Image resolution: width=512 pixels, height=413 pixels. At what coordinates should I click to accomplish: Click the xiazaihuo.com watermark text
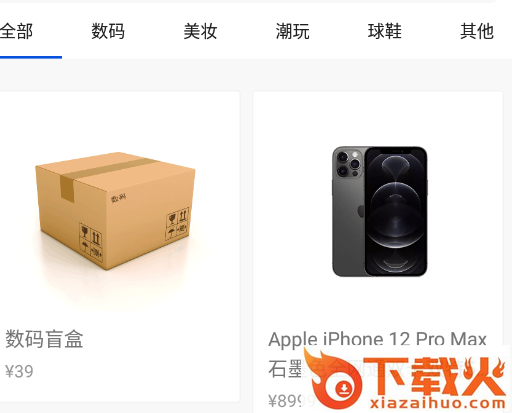click(x=438, y=403)
